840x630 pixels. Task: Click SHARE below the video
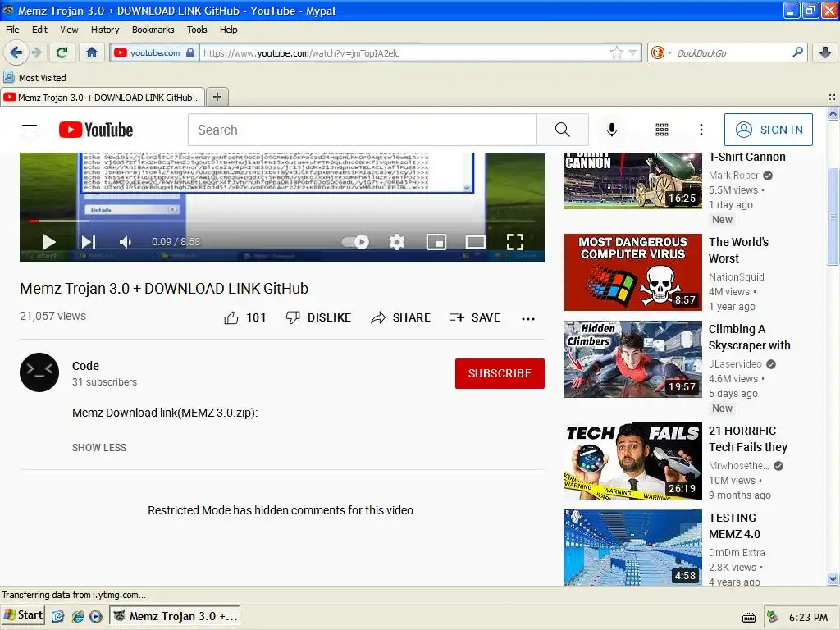400,317
